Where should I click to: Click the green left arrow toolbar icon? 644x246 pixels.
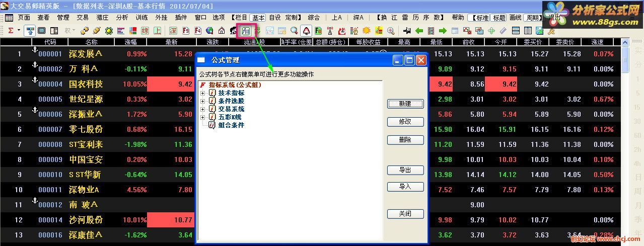(419, 31)
